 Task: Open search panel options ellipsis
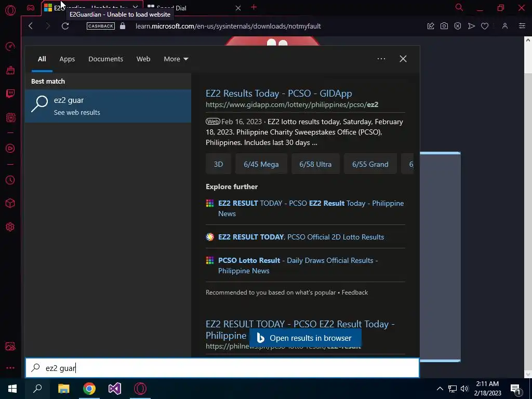[x=381, y=59]
